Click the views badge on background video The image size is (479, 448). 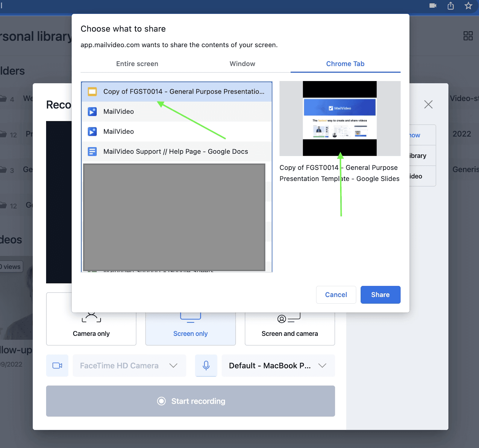click(x=11, y=267)
